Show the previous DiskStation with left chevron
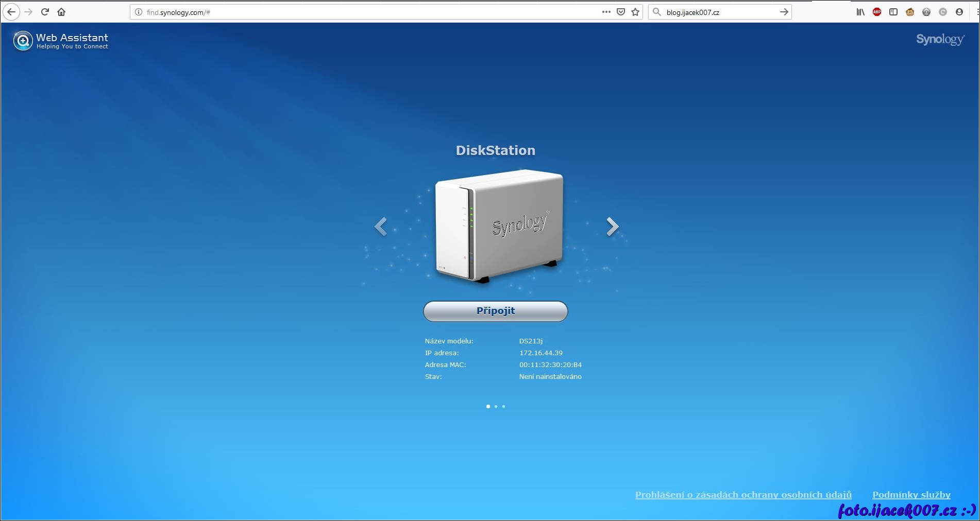 click(381, 227)
